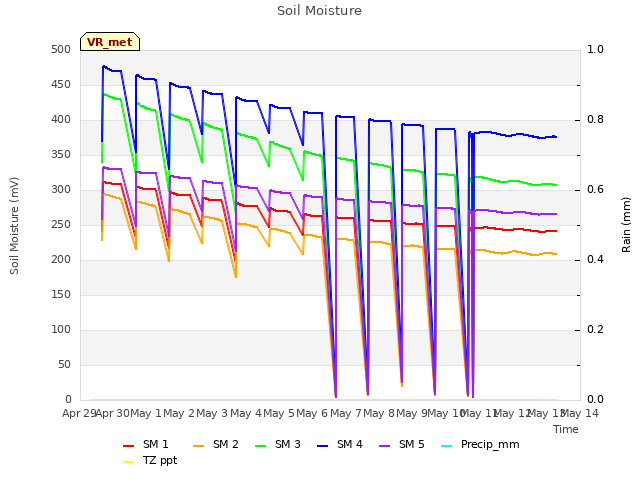Click the May 7 date label
This screenshot has height=480, width=640.
point(346,414)
